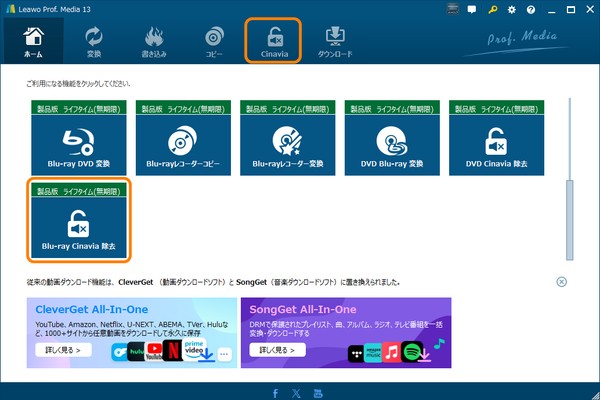Maximize the Leawo Prof. Media window

tap(571, 10)
